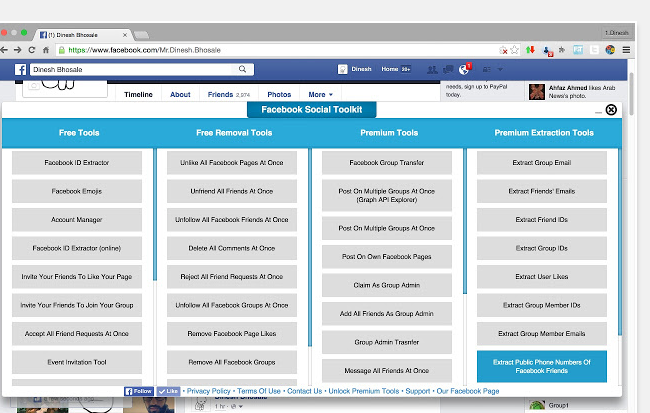Minimize the Toolkit panel

[598, 112]
